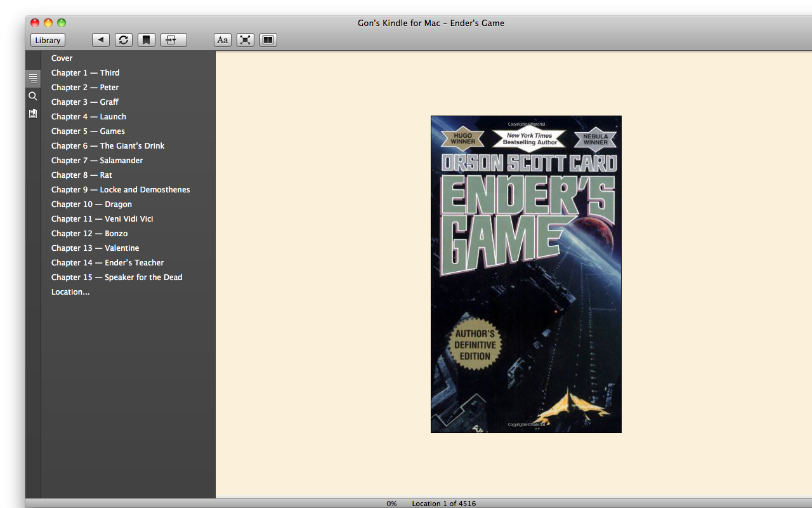Open font settings with the Aa icon
The image size is (812, 508).
point(223,40)
